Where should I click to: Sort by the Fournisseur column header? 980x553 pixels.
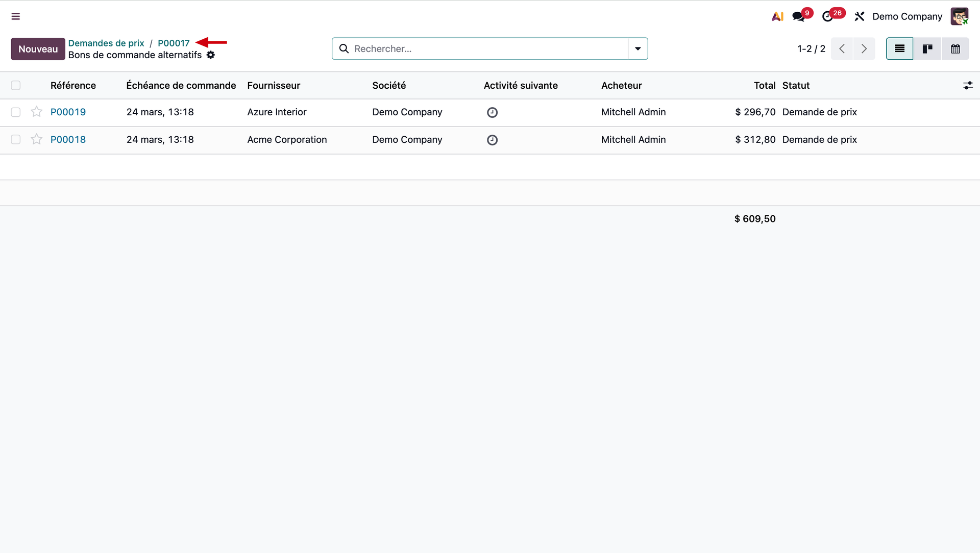pyautogui.click(x=274, y=86)
